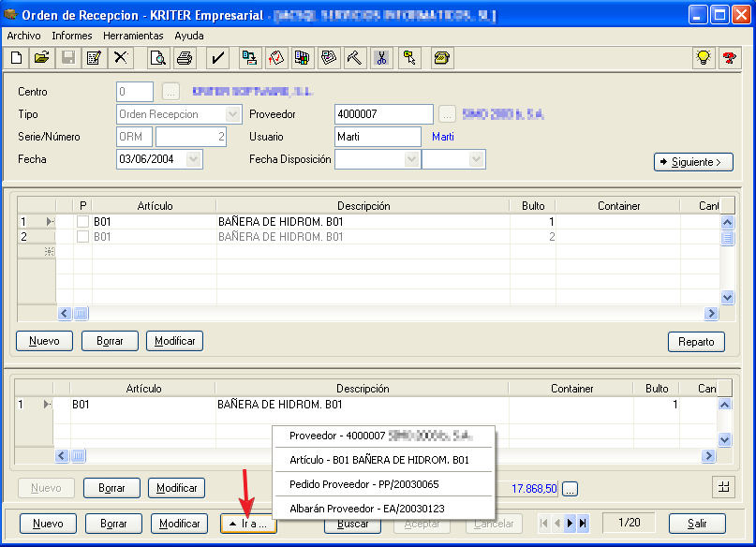The width and height of the screenshot is (756, 547).
Task: Click the ellipsis button beside 17.868,50
Action: pyautogui.click(x=570, y=489)
